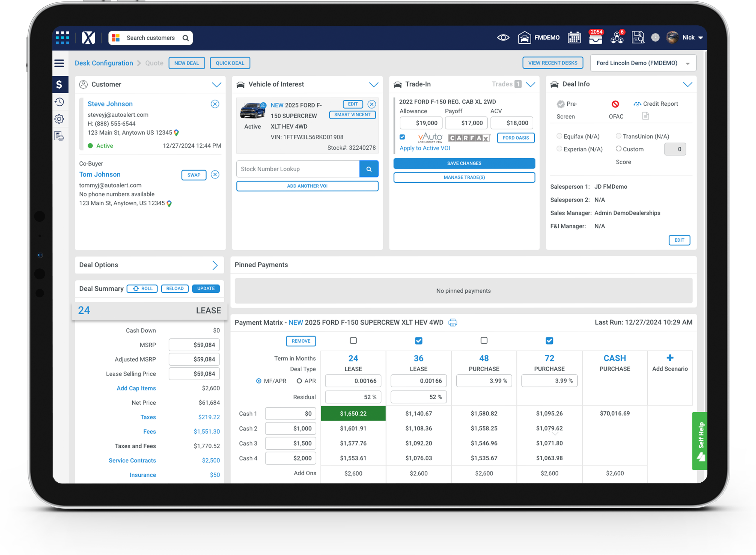Expand the Deal Options chevron
Image resolution: width=756 pixels, height=555 pixels.
pos(215,265)
